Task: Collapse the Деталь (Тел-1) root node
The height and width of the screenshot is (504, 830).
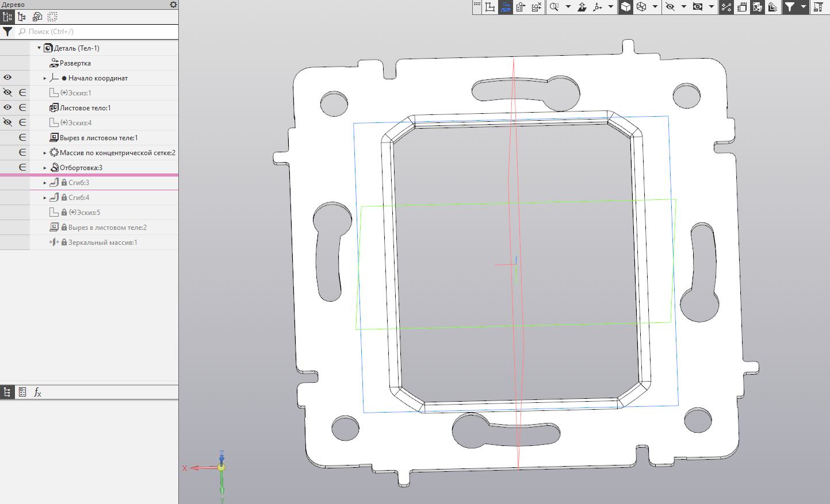Action: pyautogui.click(x=39, y=48)
